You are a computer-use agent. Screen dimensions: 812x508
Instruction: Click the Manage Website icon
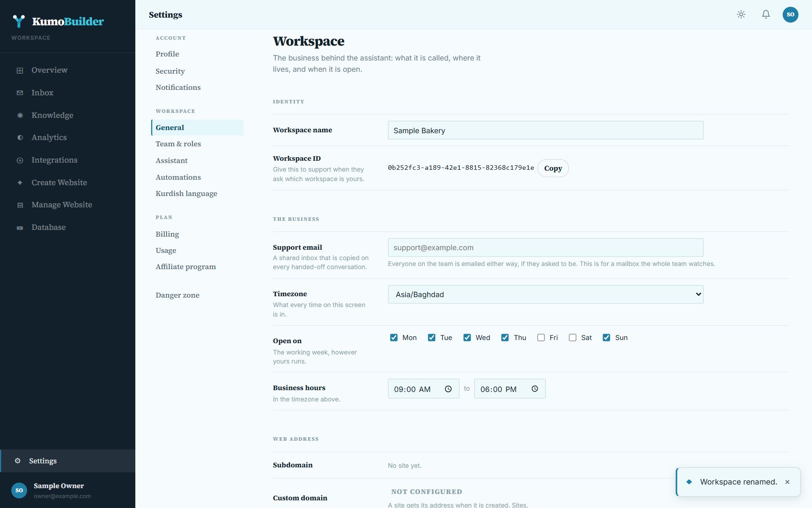pyautogui.click(x=20, y=205)
